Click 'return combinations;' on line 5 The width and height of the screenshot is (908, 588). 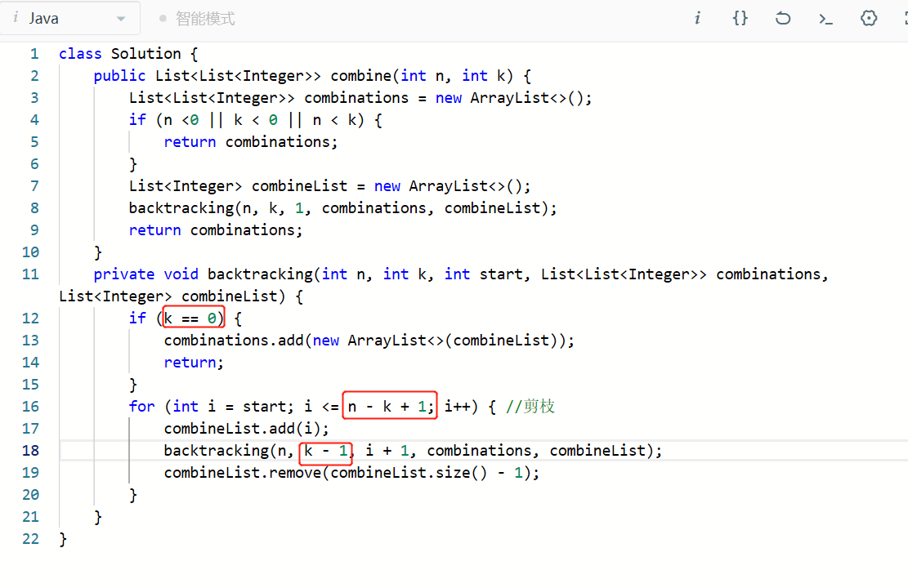pyautogui.click(x=251, y=142)
